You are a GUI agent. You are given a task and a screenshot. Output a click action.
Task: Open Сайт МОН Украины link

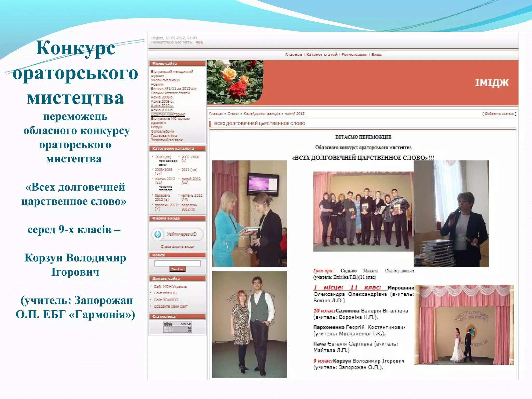(170, 287)
